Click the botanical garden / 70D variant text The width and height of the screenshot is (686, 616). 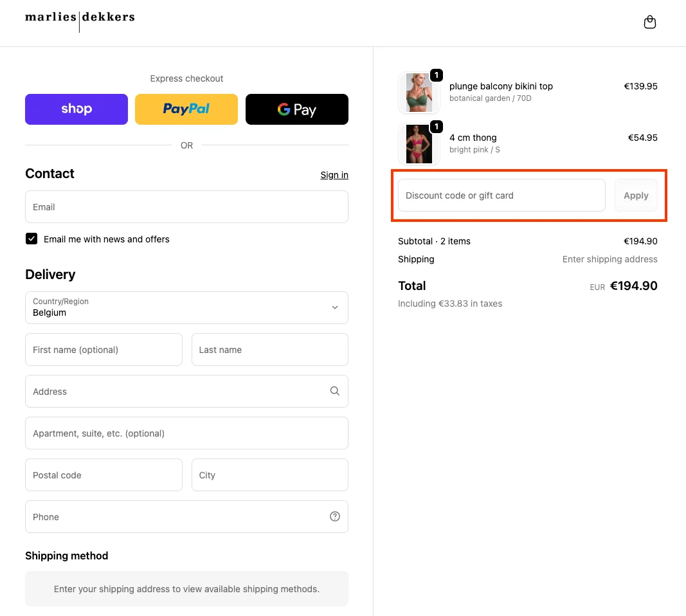pos(491,98)
